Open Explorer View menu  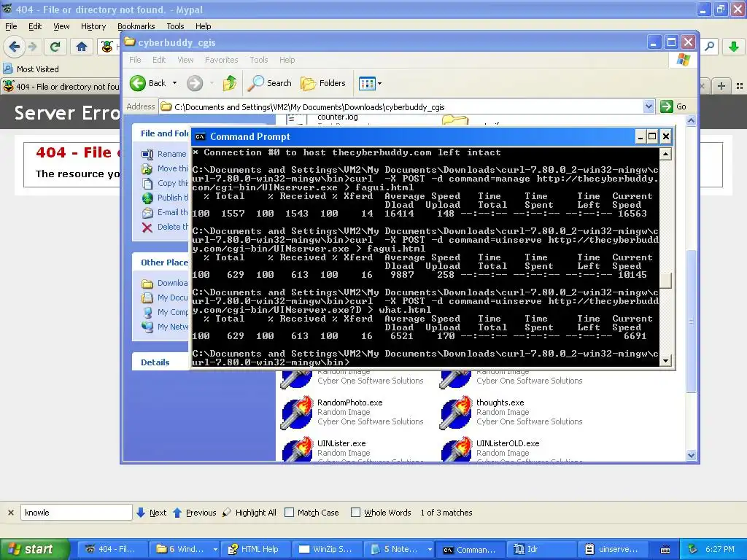pyautogui.click(x=185, y=60)
